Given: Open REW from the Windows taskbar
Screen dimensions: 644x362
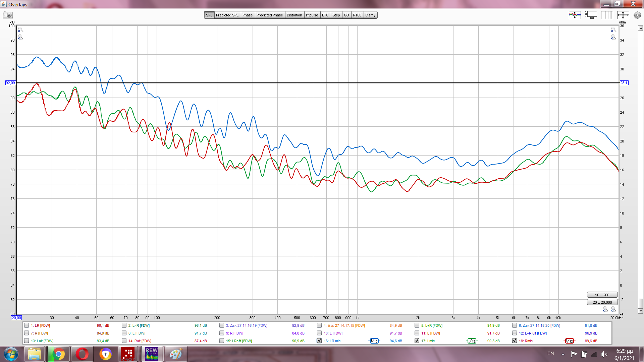Looking at the screenshot, I should click(152, 354).
